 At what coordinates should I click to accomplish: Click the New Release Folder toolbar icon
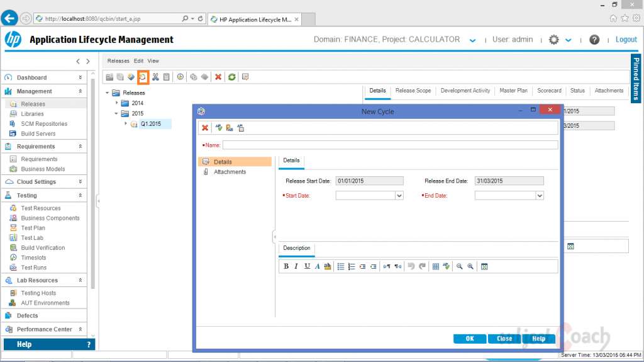pyautogui.click(x=109, y=77)
